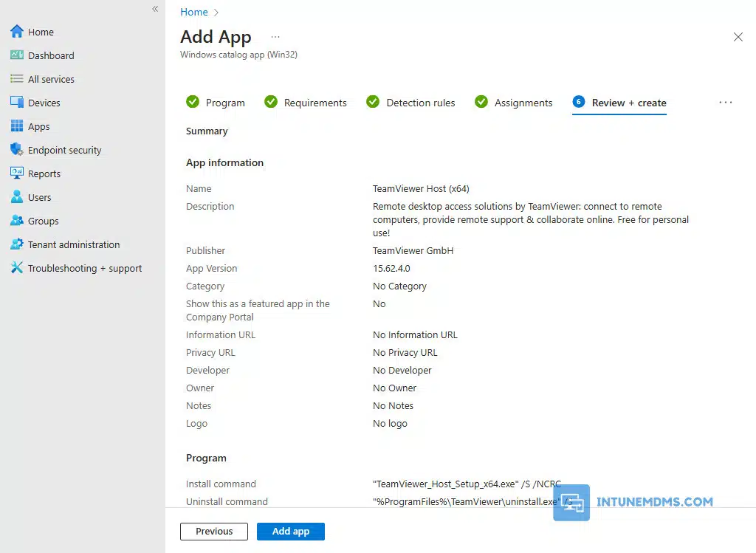Click the Home breadcrumb link
This screenshot has height=553, width=756.
click(194, 12)
